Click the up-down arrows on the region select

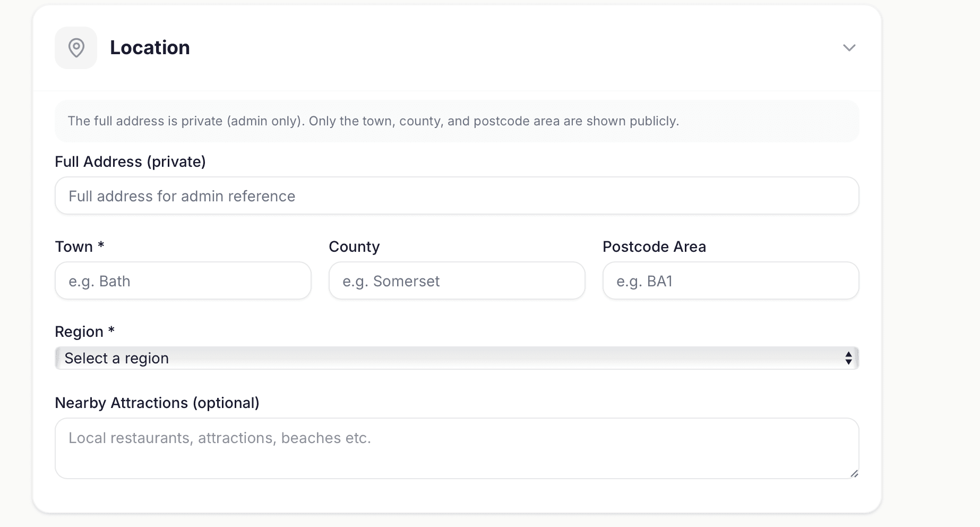tap(848, 358)
